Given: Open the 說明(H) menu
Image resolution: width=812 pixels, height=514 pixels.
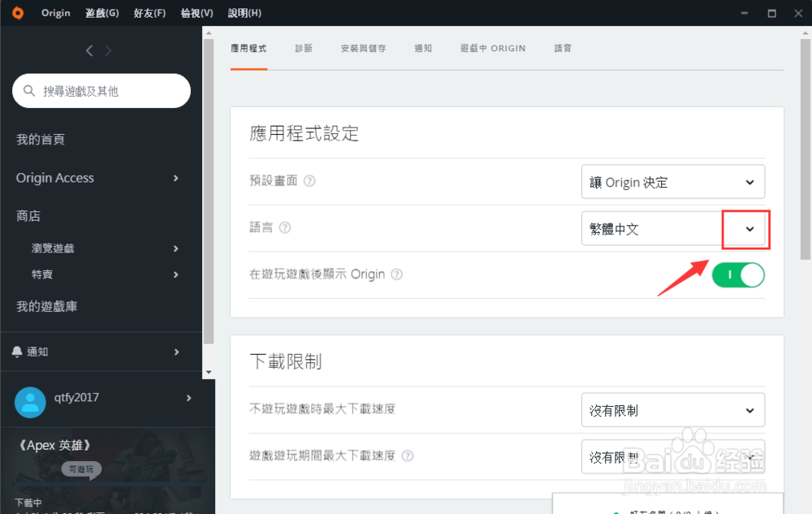Looking at the screenshot, I should [x=244, y=13].
